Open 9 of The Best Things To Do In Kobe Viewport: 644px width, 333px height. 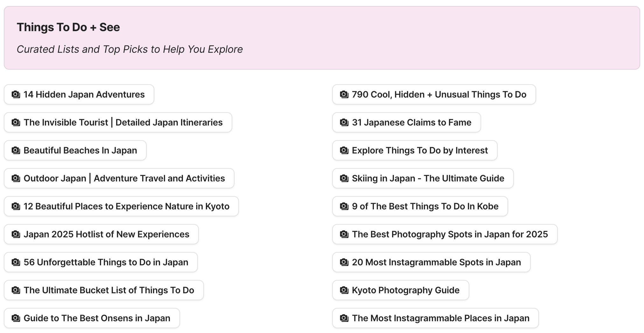pyautogui.click(x=420, y=206)
